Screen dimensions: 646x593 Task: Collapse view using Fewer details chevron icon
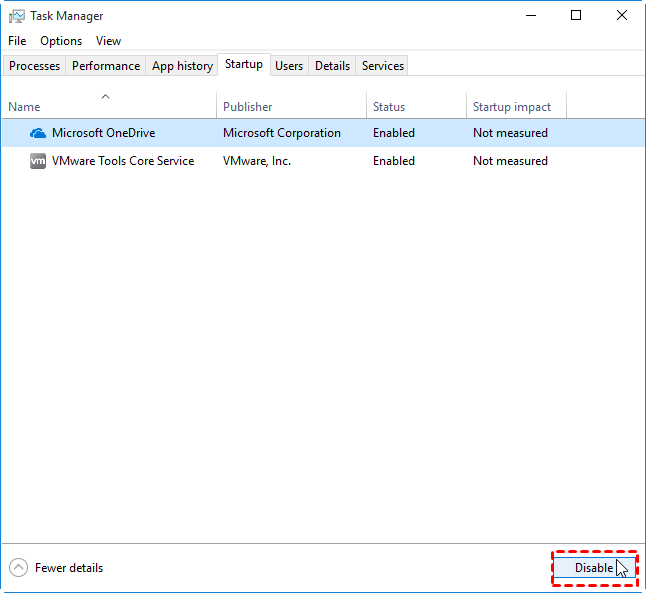[18, 568]
